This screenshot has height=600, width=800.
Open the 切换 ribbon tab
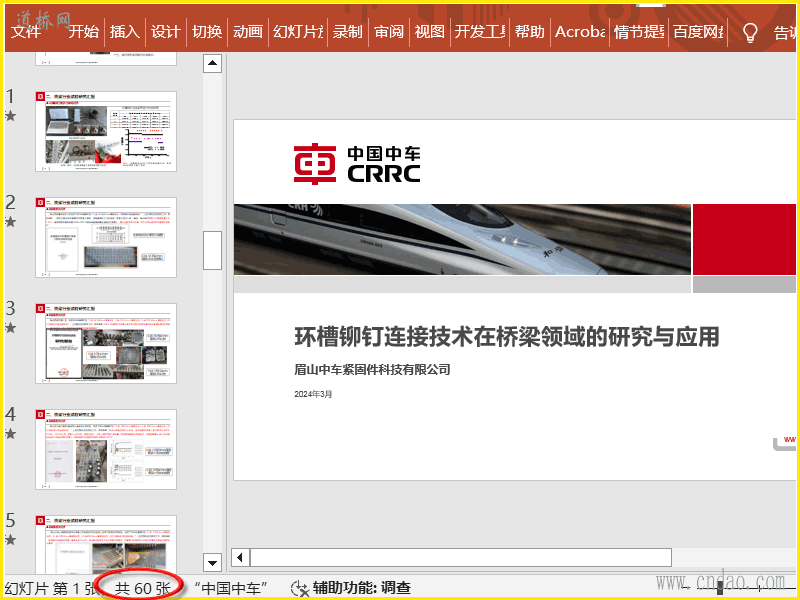(x=207, y=32)
